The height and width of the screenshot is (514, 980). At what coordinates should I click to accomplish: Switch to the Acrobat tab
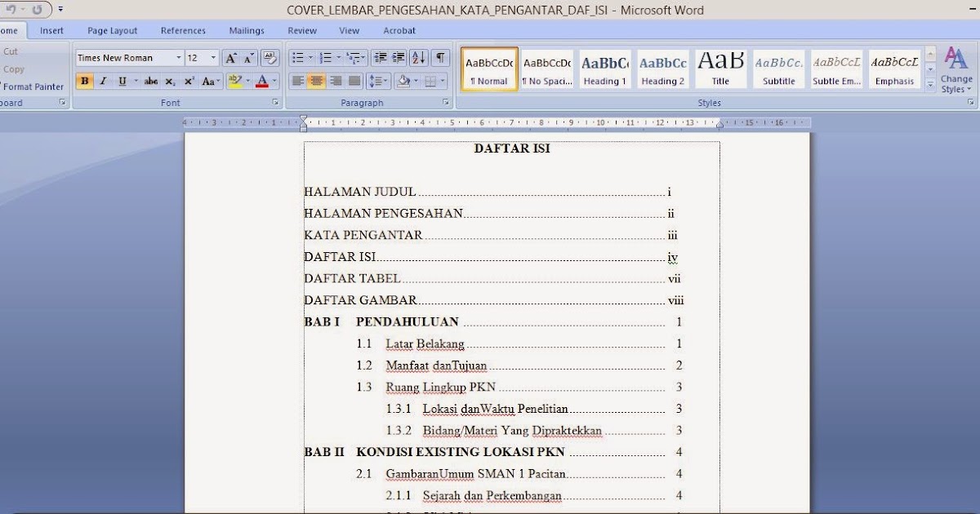point(399,30)
